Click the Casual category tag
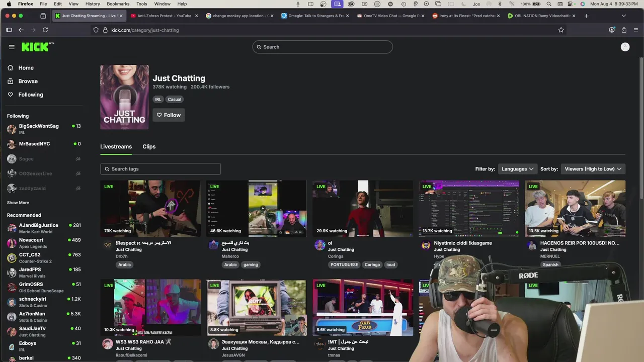This screenshot has height=362, width=644. pyautogui.click(x=175, y=100)
